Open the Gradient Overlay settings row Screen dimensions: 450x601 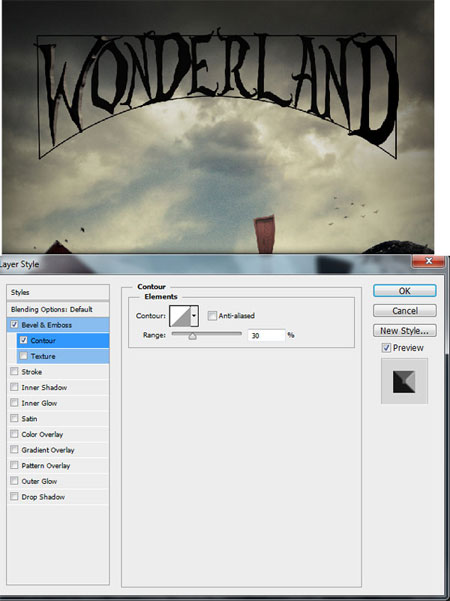pyautogui.click(x=58, y=450)
